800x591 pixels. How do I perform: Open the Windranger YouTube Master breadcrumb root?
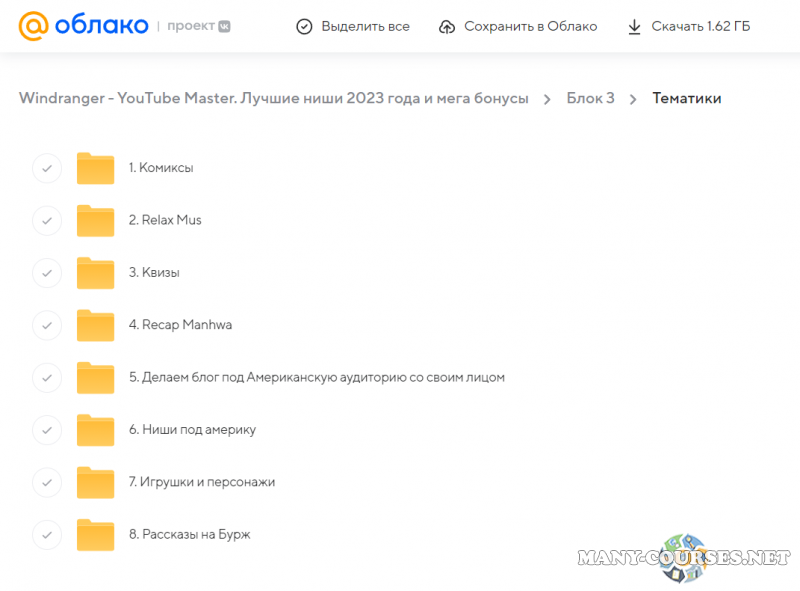coord(273,98)
